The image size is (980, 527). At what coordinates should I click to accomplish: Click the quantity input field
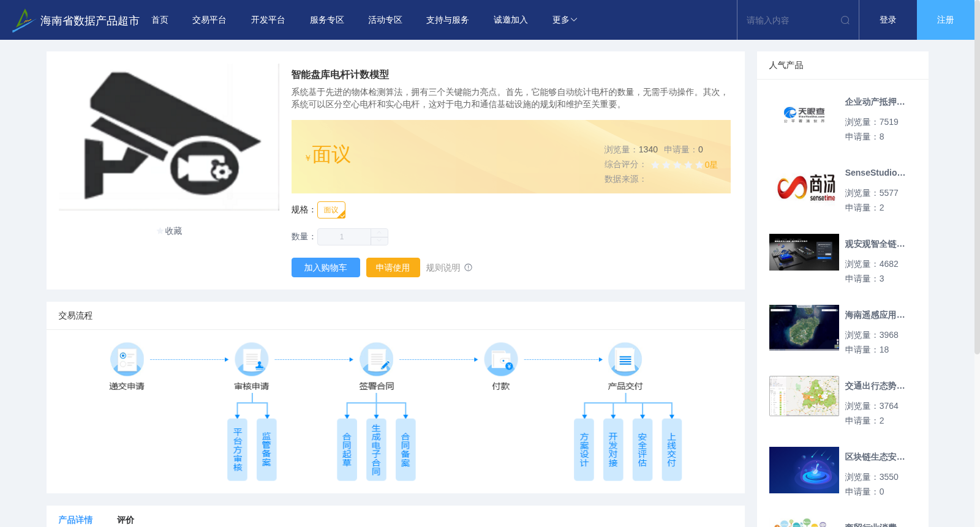(344, 237)
